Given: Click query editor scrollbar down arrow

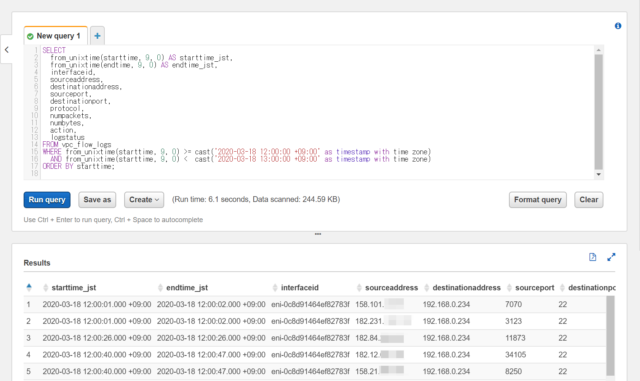Looking at the screenshot, I should tap(598, 174).
